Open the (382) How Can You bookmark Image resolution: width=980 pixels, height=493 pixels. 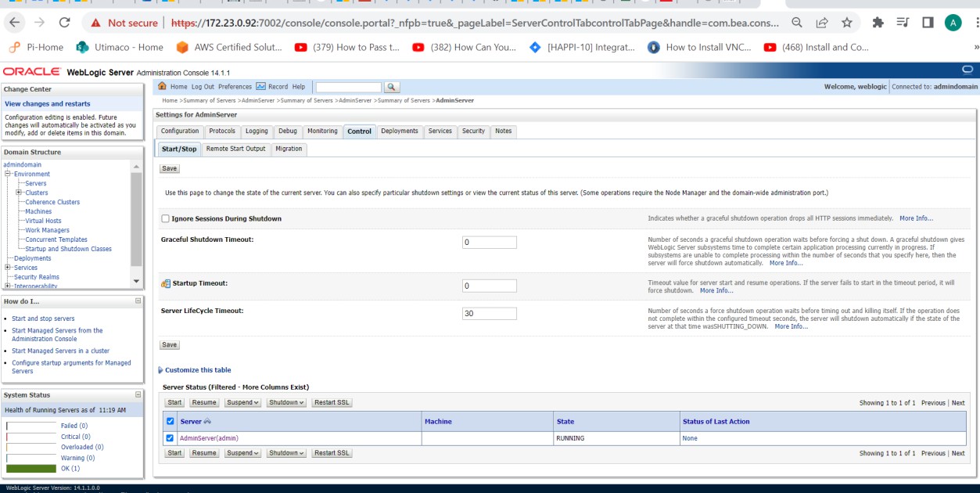pos(465,47)
